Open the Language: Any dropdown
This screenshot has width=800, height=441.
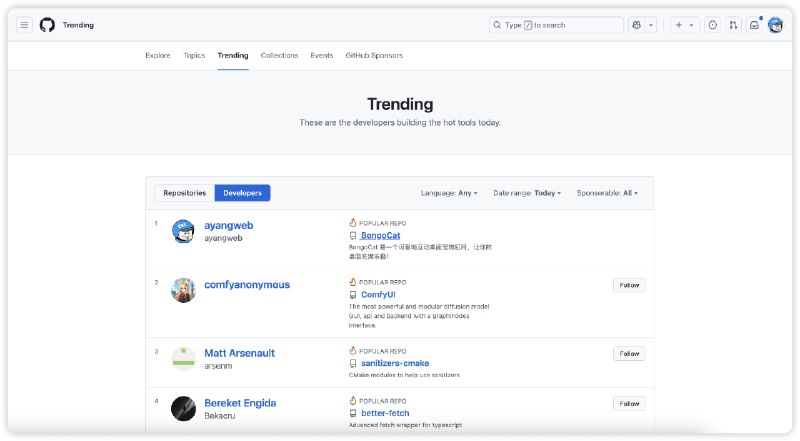tap(449, 193)
